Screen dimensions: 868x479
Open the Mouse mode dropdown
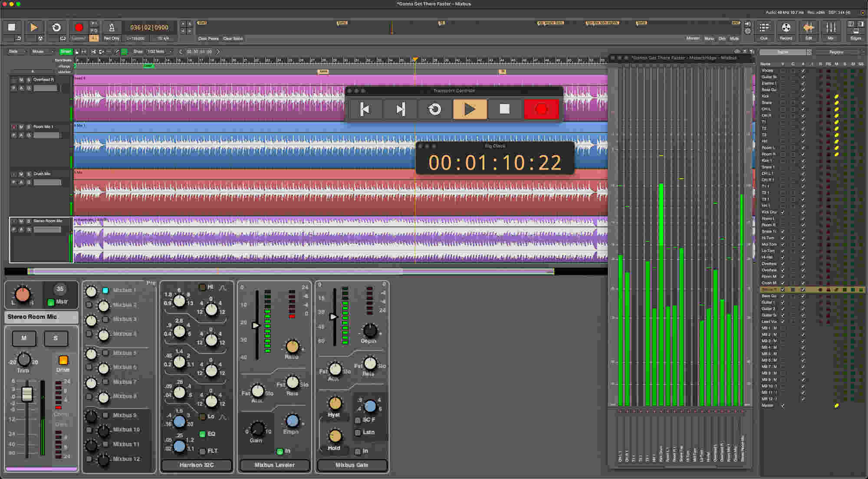pyautogui.click(x=41, y=51)
